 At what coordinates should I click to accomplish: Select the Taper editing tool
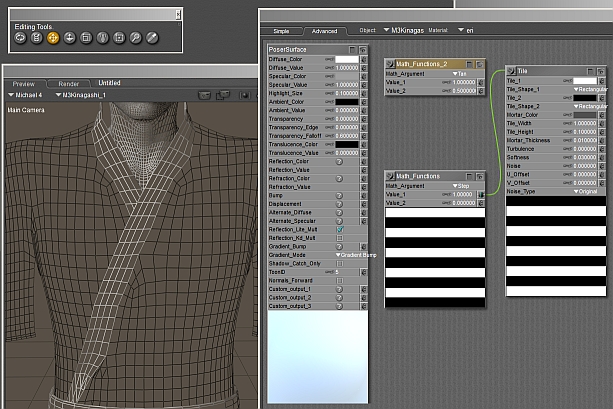[x=103, y=38]
